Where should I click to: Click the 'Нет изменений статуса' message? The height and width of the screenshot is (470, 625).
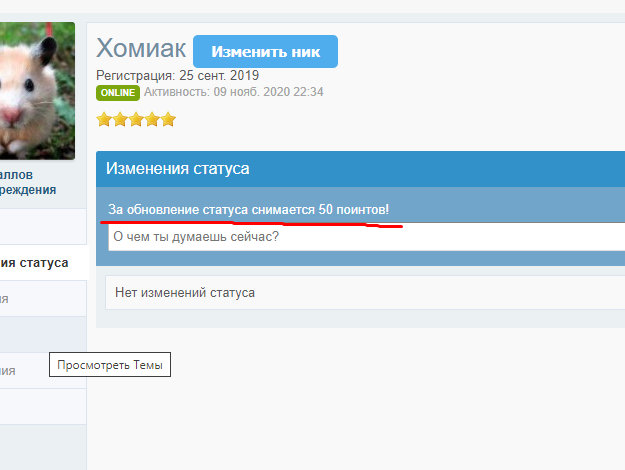coord(185,293)
